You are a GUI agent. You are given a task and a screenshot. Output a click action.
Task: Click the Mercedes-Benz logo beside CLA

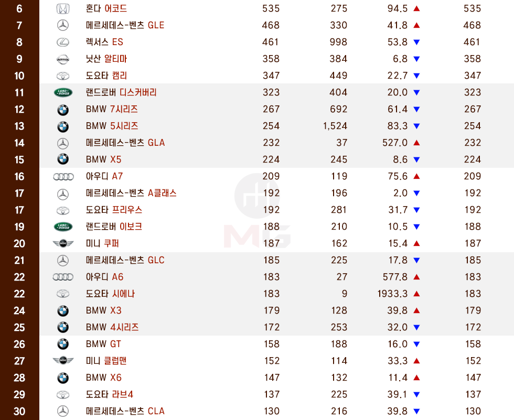tap(63, 411)
